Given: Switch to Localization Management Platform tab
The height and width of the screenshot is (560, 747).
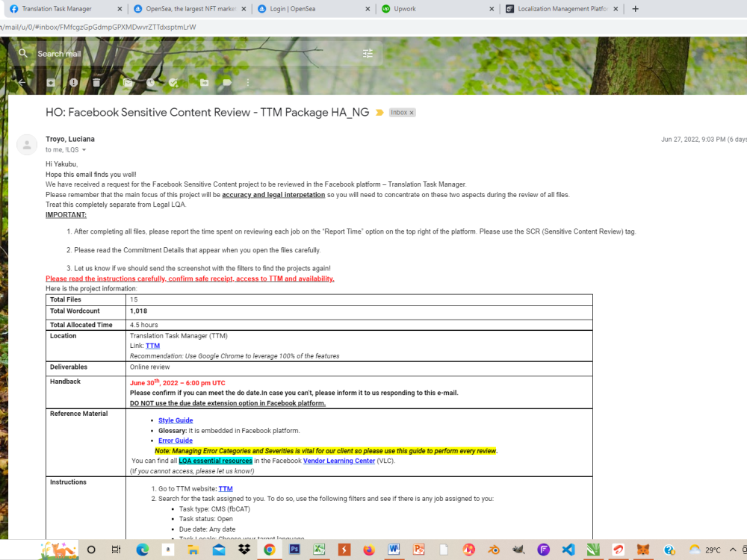Looking at the screenshot, I should point(562,8).
